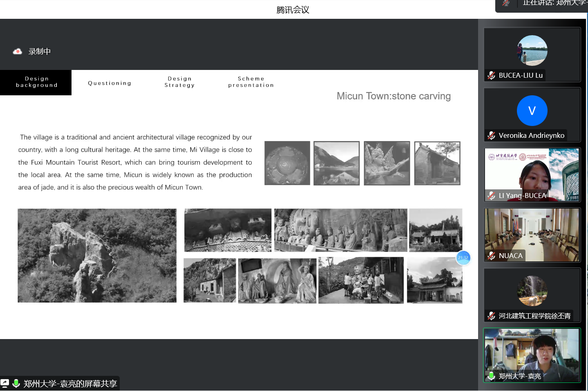Image resolution: width=588 pixels, height=391 pixels.
Task: Click the muted mic icon for 河北建筑工程学院徐丕青
Action: coord(492,316)
